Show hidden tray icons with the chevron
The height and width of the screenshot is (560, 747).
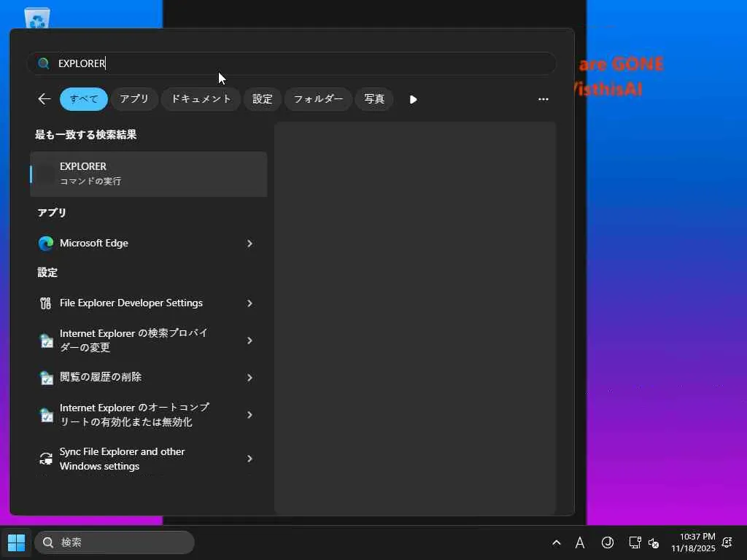556,542
